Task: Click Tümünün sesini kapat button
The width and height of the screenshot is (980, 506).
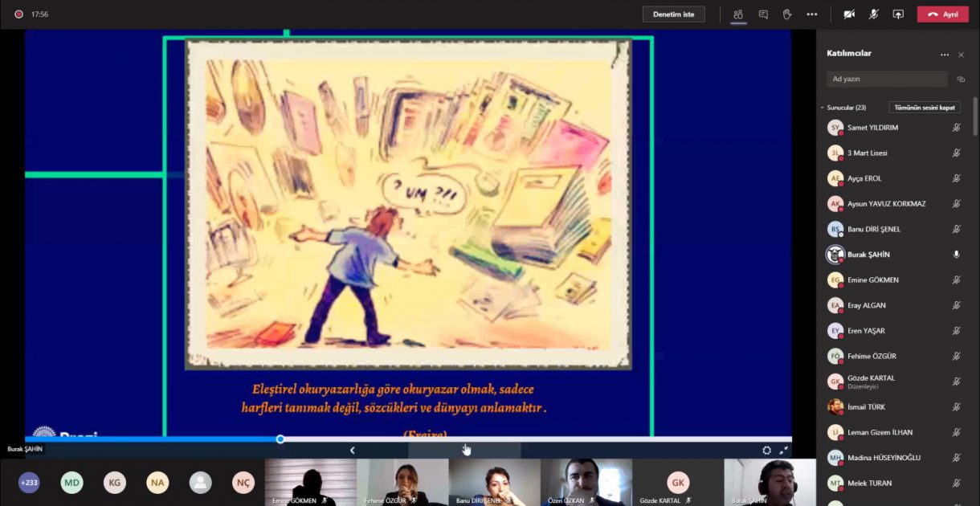Action: click(925, 108)
